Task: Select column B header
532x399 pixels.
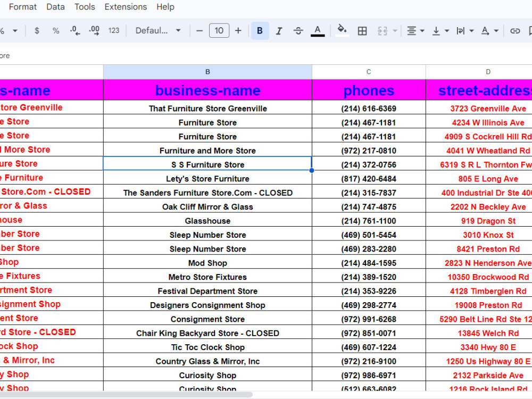Action: coord(207,72)
